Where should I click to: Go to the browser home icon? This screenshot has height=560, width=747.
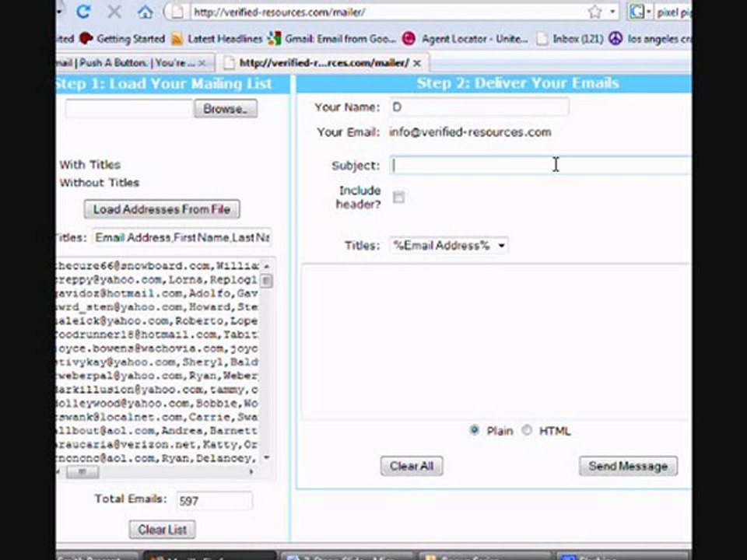(x=145, y=12)
